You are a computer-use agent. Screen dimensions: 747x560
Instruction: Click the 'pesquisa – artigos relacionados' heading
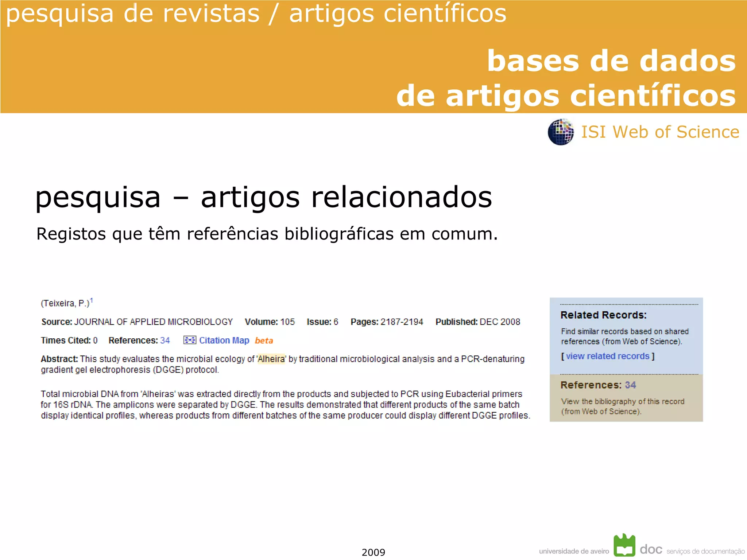[x=264, y=197]
